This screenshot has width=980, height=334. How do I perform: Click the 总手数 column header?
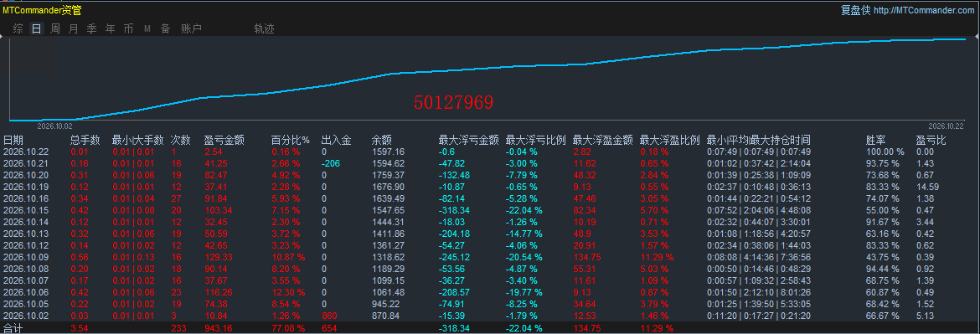click(x=85, y=140)
